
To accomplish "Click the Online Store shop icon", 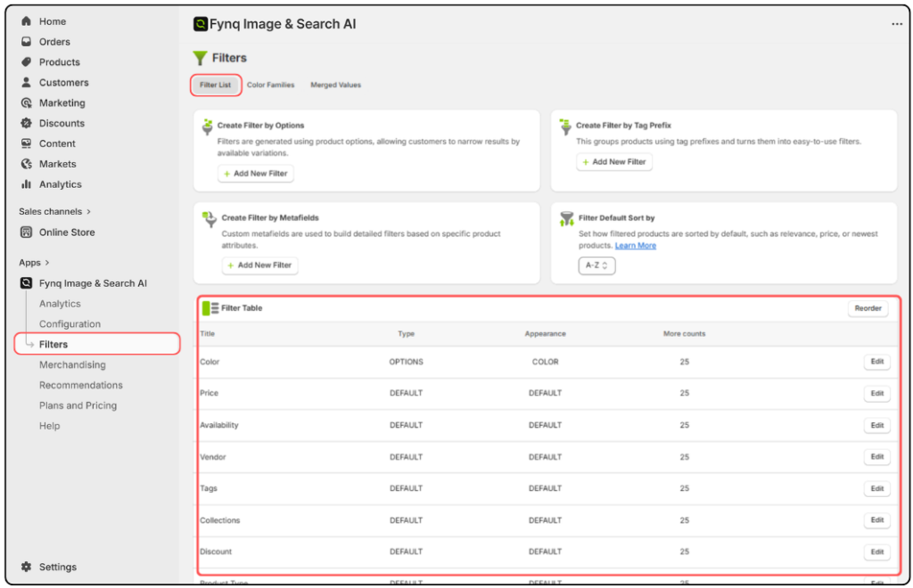I will [26, 232].
